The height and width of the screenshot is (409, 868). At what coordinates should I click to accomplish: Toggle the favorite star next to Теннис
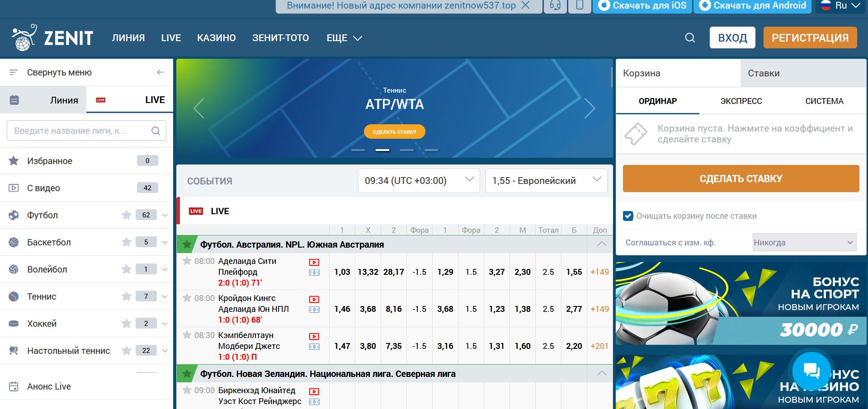(126, 296)
